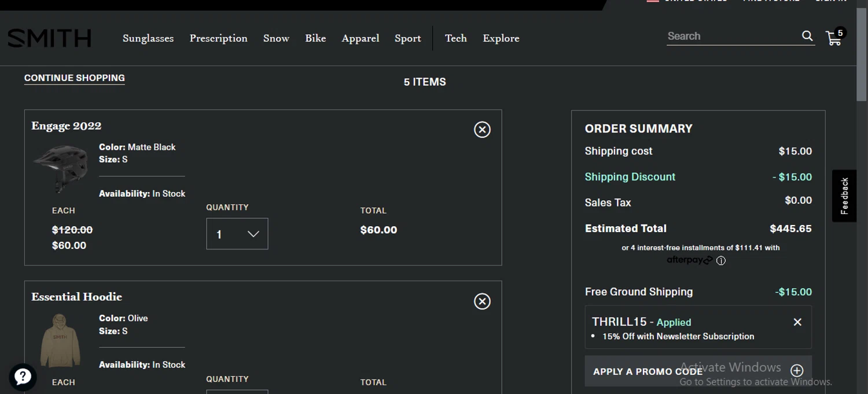Open Afterpay info icon

click(721, 261)
